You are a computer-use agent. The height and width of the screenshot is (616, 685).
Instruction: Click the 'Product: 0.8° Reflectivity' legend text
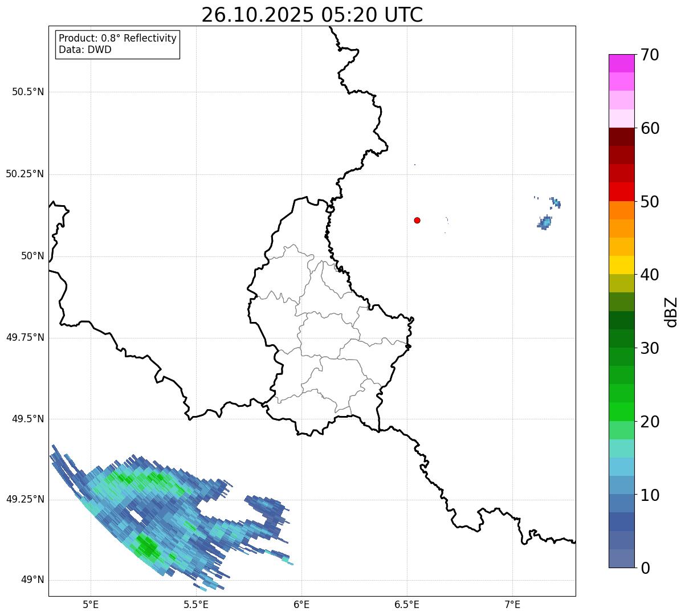click(x=118, y=38)
